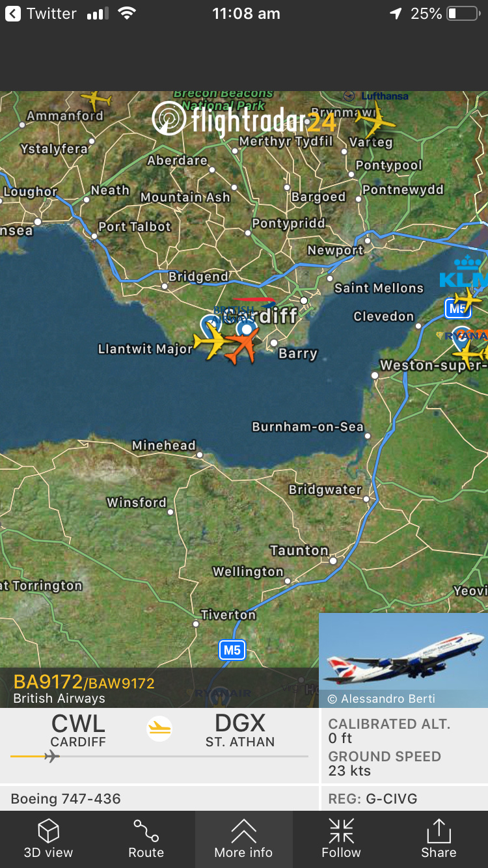
Task: Share this flight
Action: pyautogui.click(x=439, y=839)
